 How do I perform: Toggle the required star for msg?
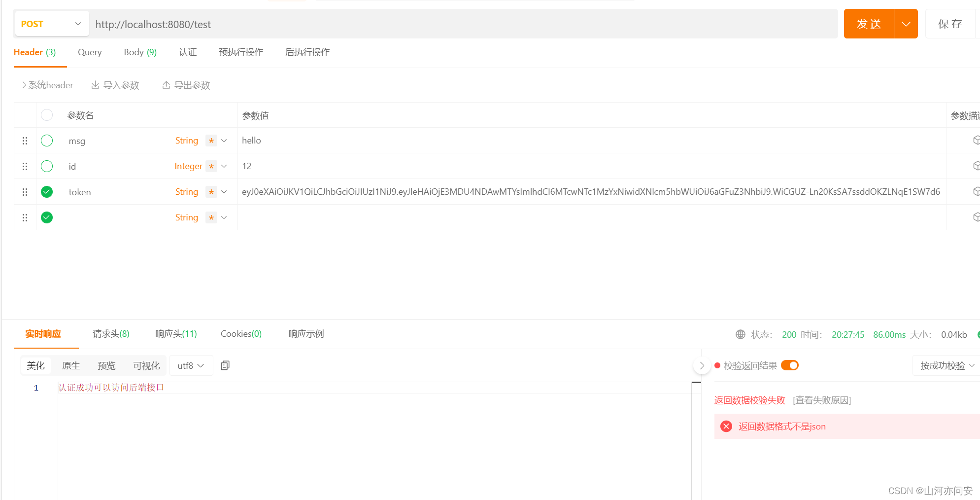pyautogui.click(x=211, y=141)
